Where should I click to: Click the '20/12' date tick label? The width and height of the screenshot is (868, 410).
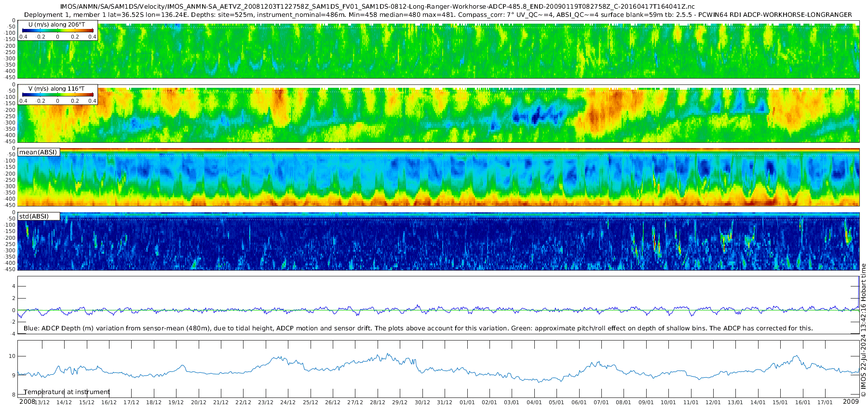[x=199, y=403]
